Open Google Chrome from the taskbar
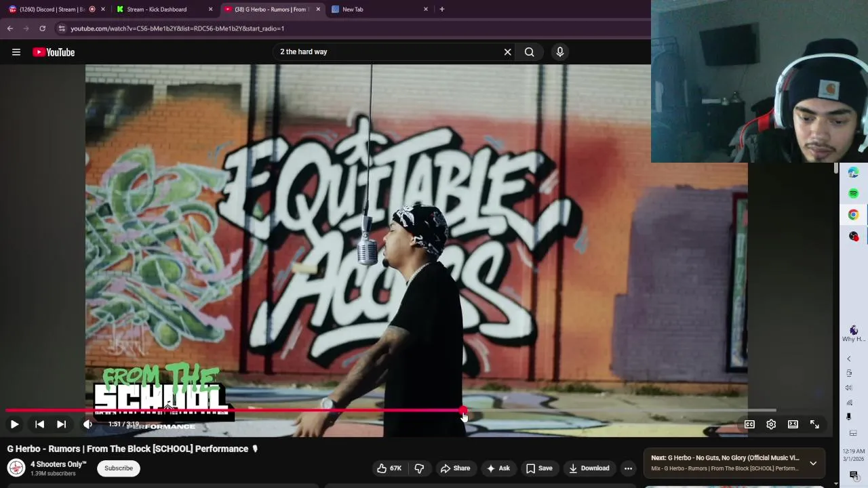Image resolution: width=868 pixels, height=488 pixels. click(854, 215)
